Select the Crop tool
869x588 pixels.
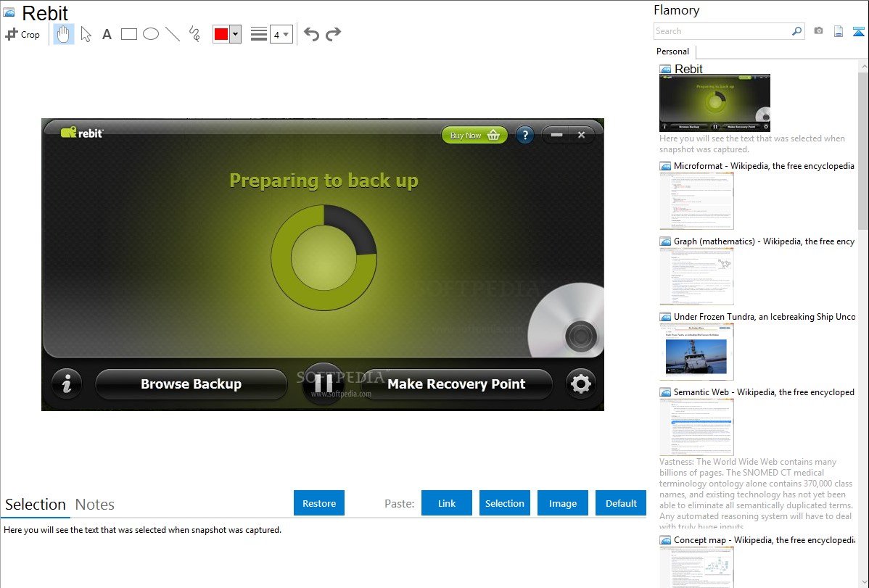pos(22,34)
